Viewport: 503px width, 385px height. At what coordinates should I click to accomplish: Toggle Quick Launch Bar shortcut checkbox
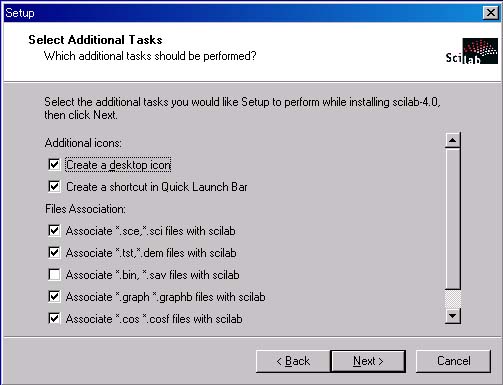pos(54,186)
